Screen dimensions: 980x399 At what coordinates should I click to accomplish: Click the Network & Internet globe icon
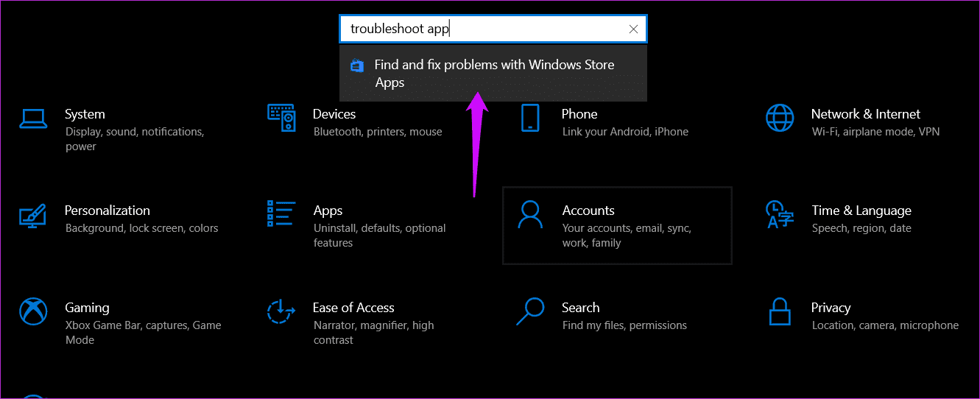(780, 118)
